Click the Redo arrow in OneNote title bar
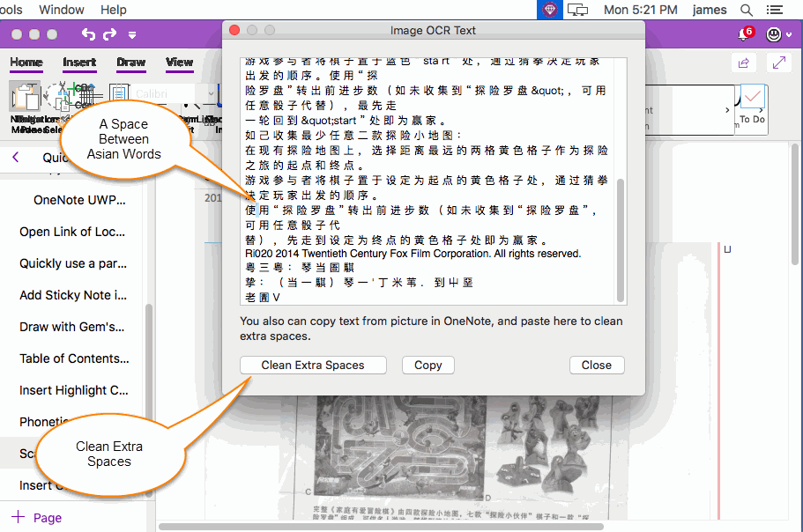The image size is (803, 532). point(109,34)
